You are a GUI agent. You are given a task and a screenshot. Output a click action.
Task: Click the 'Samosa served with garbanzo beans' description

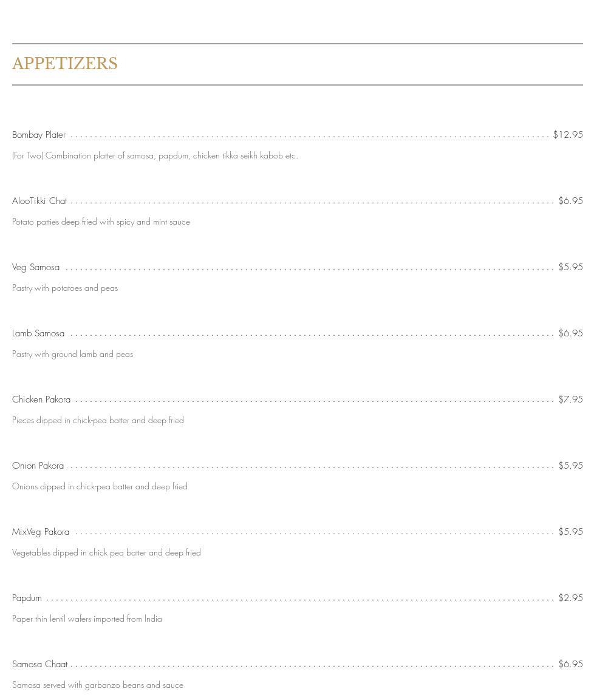pyautogui.click(x=98, y=685)
